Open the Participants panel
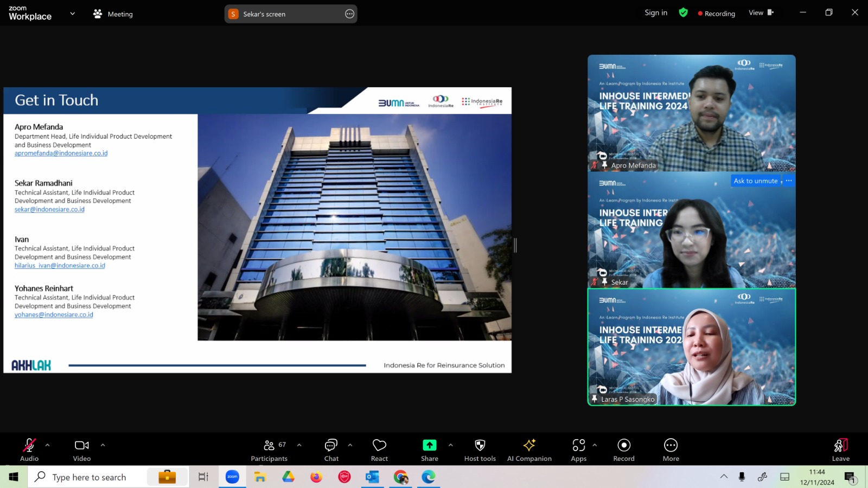Image resolution: width=868 pixels, height=488 pixels. click(269, 450)
